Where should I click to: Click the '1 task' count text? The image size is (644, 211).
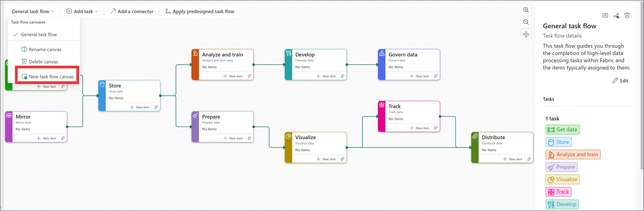(x=552, y=119)
